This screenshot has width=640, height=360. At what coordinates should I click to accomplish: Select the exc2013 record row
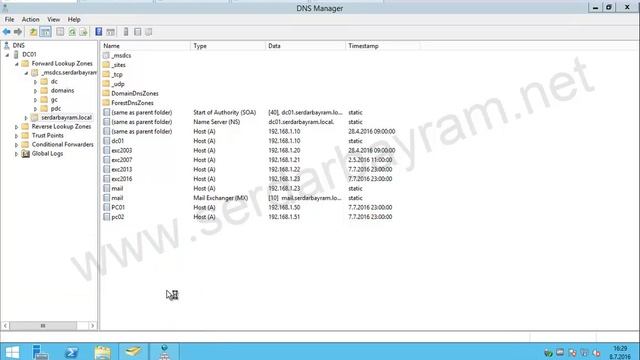(x=249, y=169)
